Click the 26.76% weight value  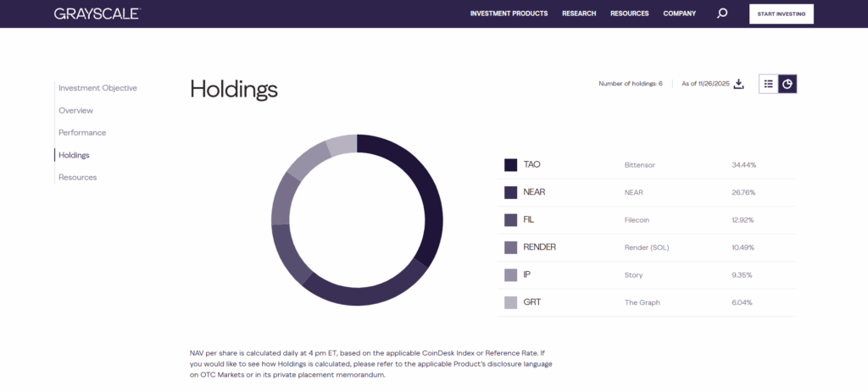coord(743,192)
